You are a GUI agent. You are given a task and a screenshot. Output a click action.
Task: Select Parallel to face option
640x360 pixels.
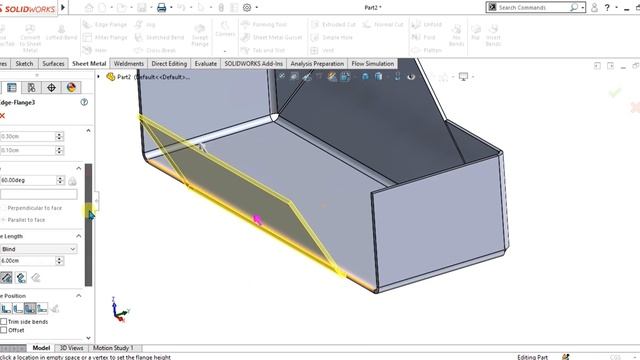23,220
